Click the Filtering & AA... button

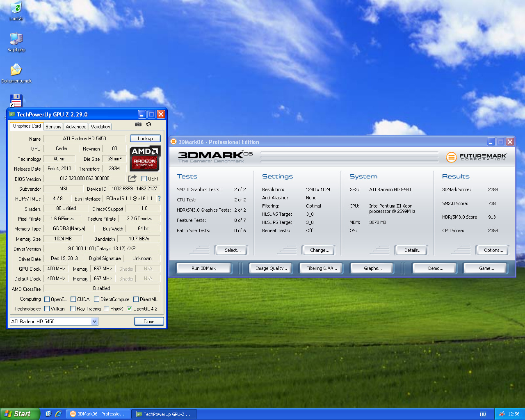point(321,268)
